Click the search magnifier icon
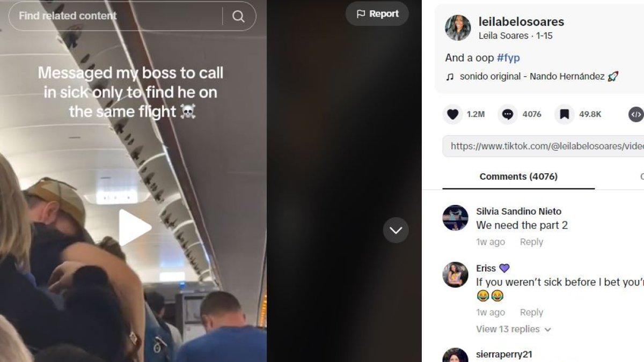 coord(239,16)
